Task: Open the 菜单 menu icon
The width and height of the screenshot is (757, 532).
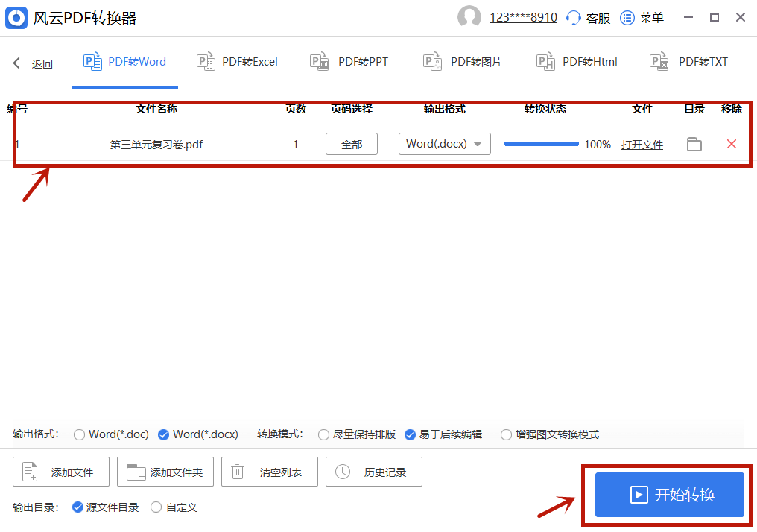Action: pos(627,18)
